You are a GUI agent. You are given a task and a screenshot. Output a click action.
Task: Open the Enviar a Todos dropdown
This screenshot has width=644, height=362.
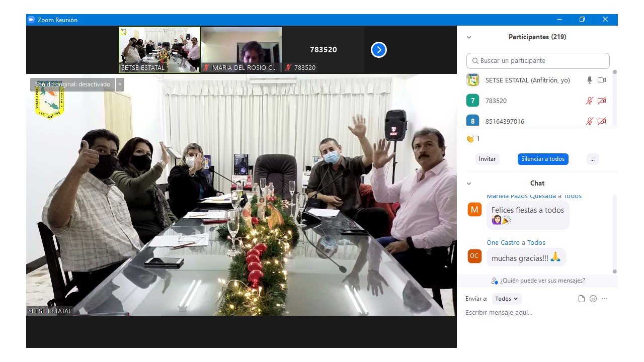(x=507, y=299)
